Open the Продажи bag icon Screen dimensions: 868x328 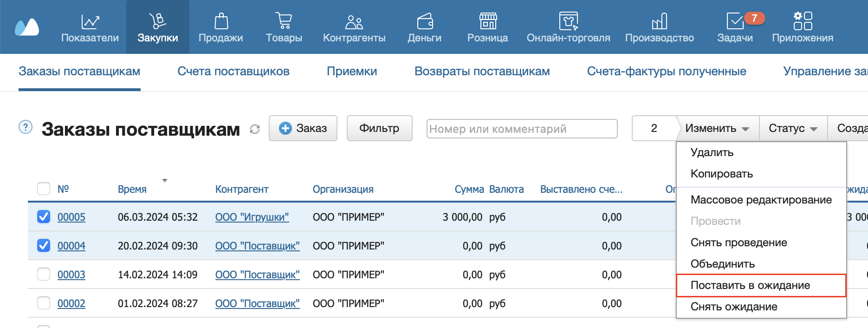click(221, 21)
